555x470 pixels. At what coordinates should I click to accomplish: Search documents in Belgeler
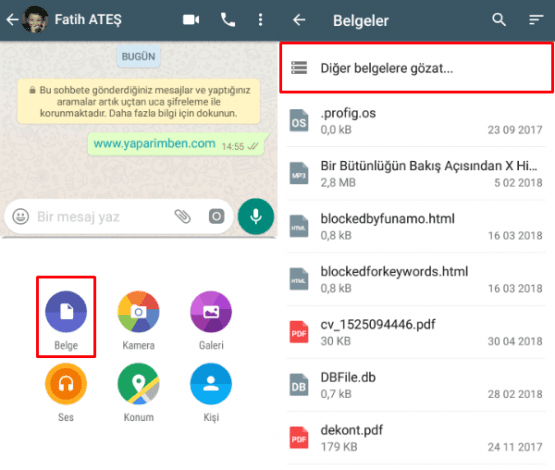coord(499,20)
